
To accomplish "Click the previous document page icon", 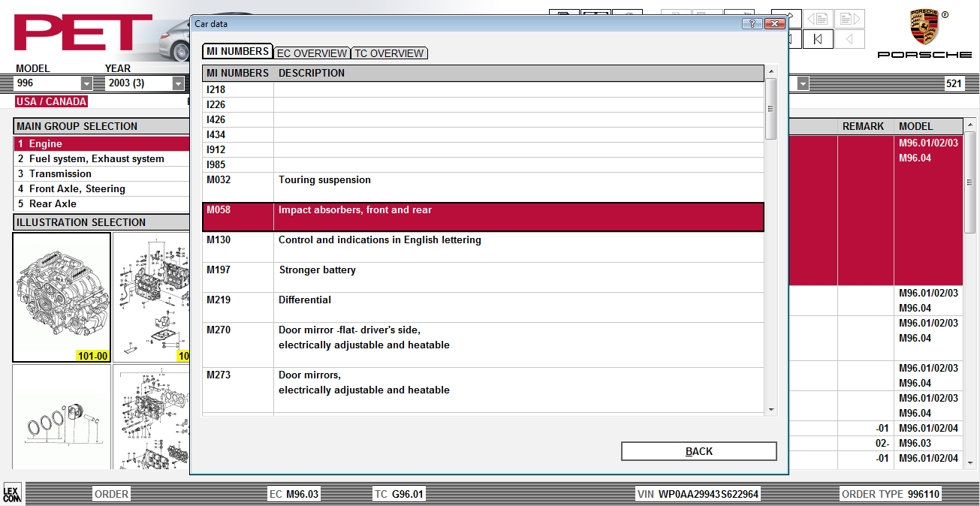I will (x=818, y=19).
